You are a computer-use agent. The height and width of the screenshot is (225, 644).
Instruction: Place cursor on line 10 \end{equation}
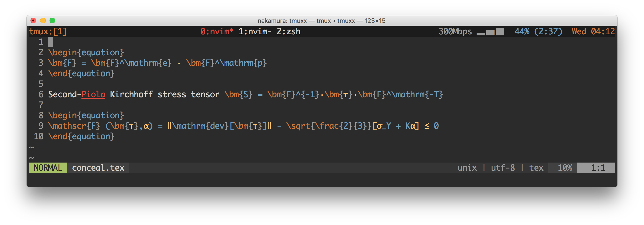pyautogui.click(x=81, y=137)
